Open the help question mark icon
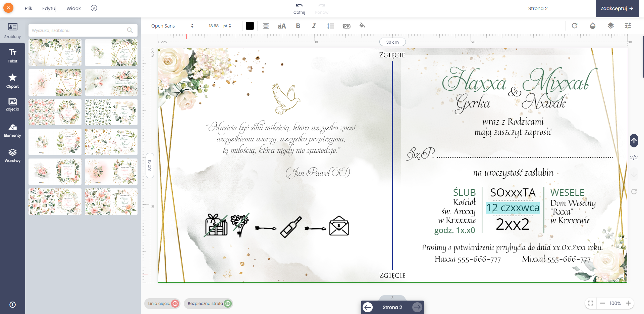This screenshot has width=644, height=314. click(94, 8)
